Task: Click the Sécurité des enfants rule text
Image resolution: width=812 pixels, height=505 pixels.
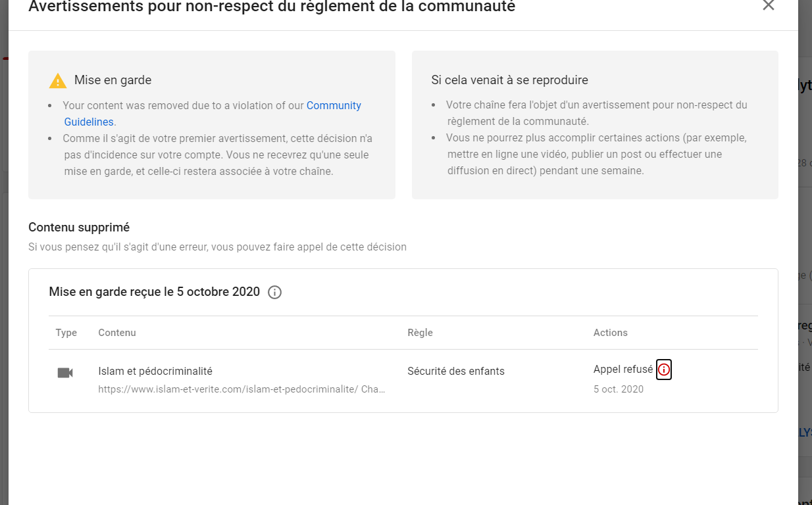Action: (456, 372)
